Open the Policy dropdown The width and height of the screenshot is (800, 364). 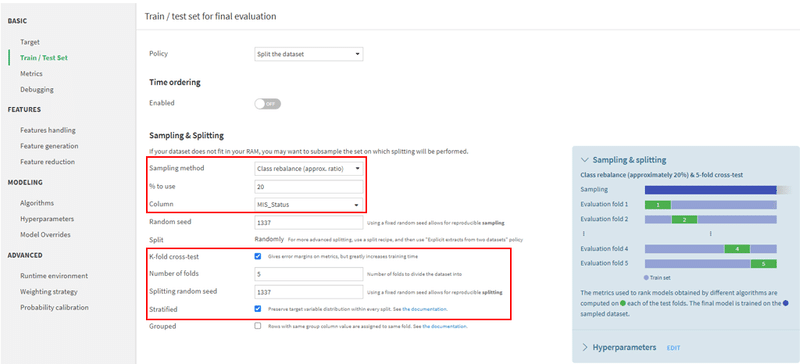[308, 54]
